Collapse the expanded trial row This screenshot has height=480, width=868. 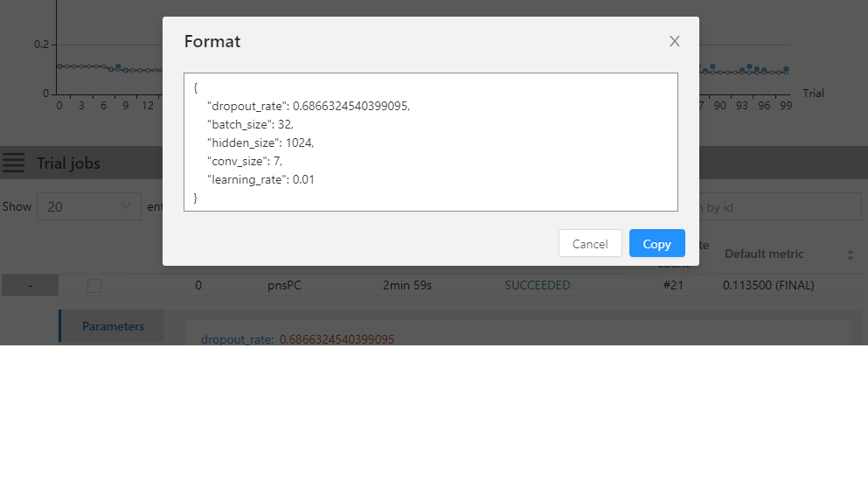[x=30, y=285]
